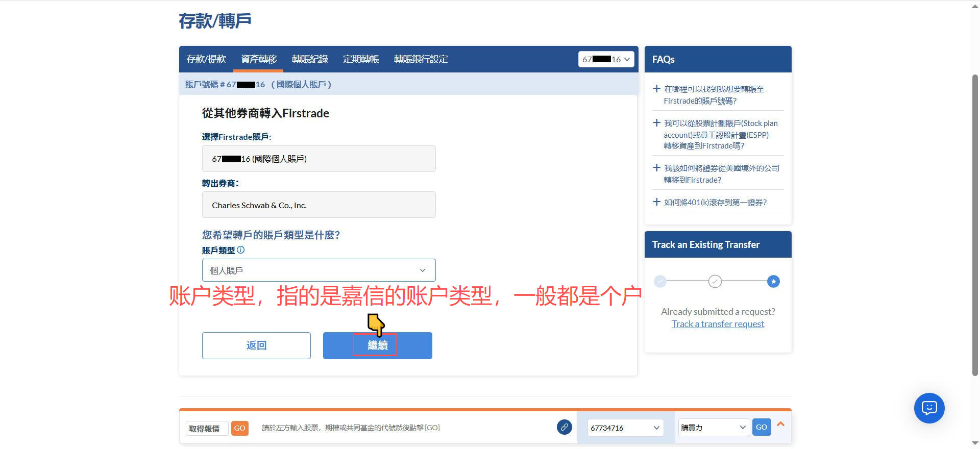Screen dimensions: 980x449
Task: Open the Track a transfer request link
Action: pyautogui.click(x=718, y=324)
